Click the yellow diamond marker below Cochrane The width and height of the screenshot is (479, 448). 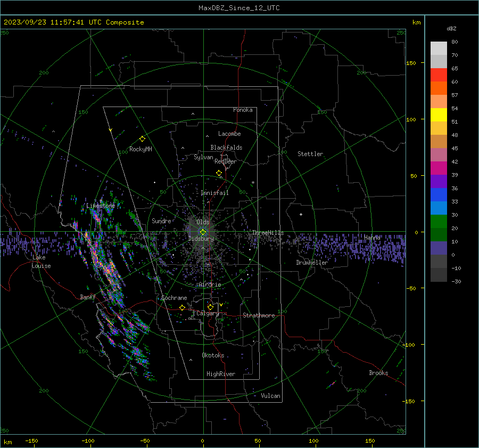(182, 307)
